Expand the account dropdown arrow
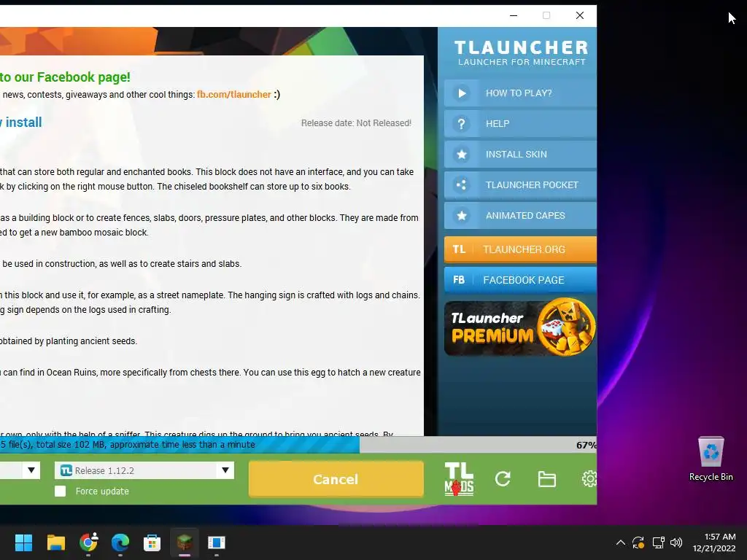 click(x=31, y=470)
